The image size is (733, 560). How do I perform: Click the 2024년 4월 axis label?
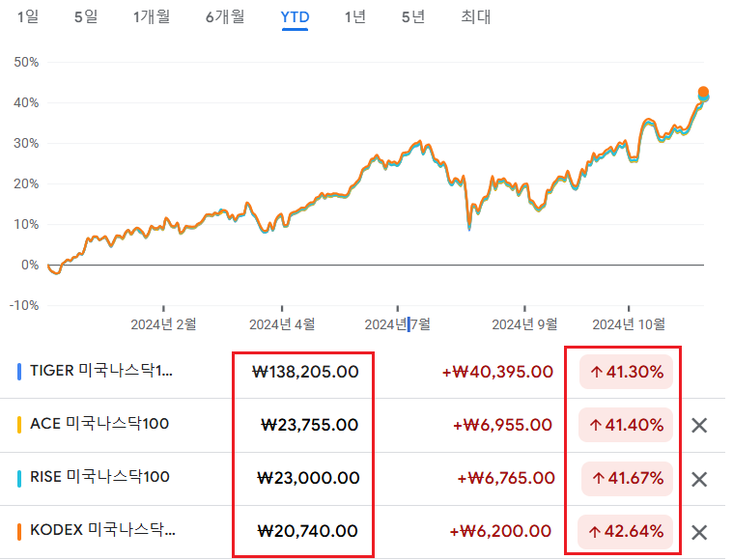click(282, 324)
